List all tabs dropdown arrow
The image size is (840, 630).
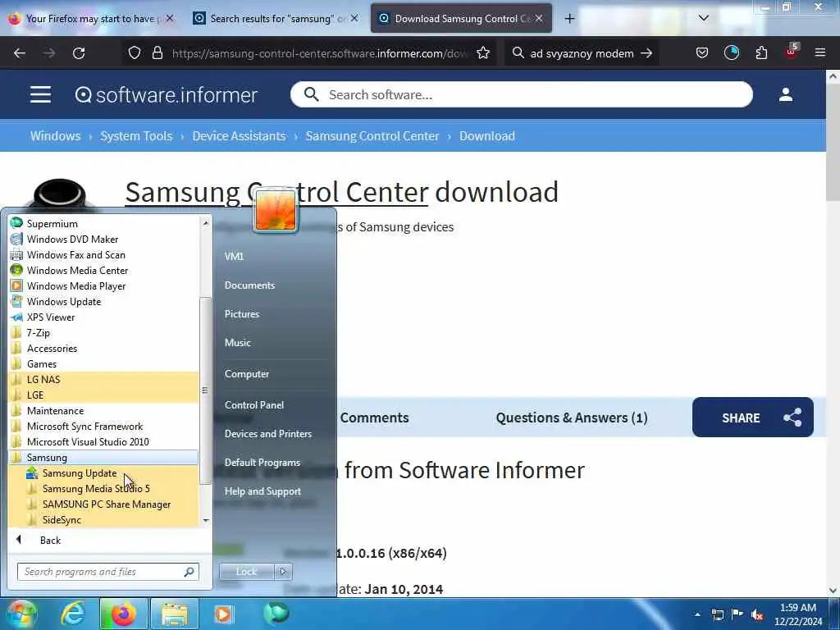click(704, 18)
